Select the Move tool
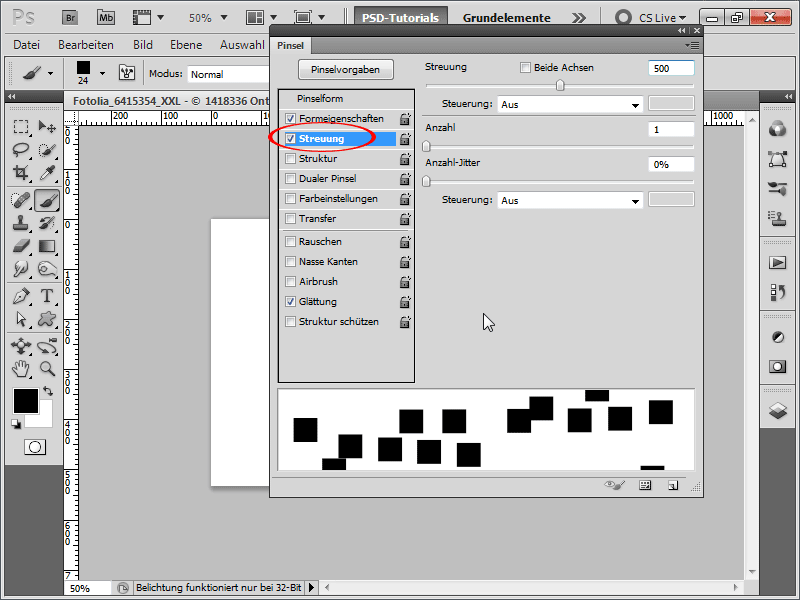The height and width of the screenshot is (600, 800). click(x=47, y=127)
